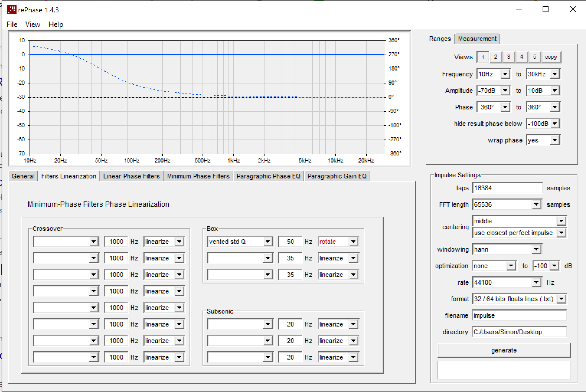Select the Ranges tab
The image size is (586, 392).
pos(440,39)
